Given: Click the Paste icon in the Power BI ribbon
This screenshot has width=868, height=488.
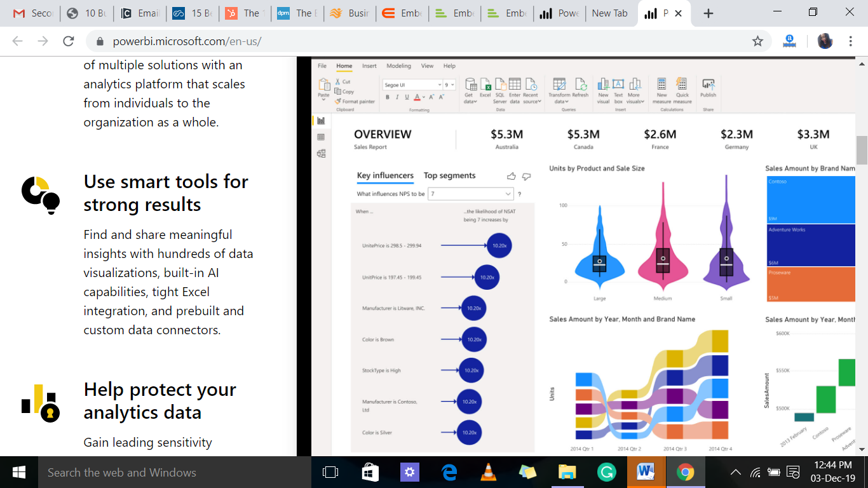Looking at the screenshot, I should [324, 84].
